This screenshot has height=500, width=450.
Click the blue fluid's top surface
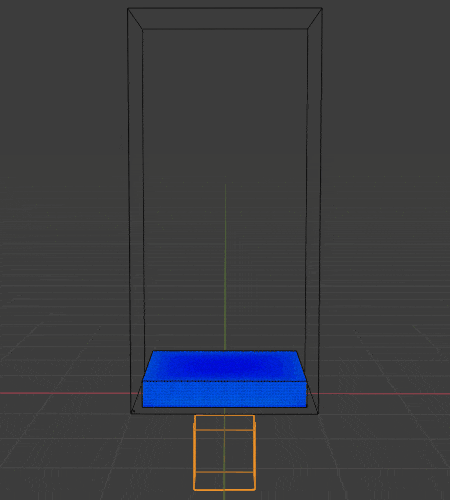point(224,365)
